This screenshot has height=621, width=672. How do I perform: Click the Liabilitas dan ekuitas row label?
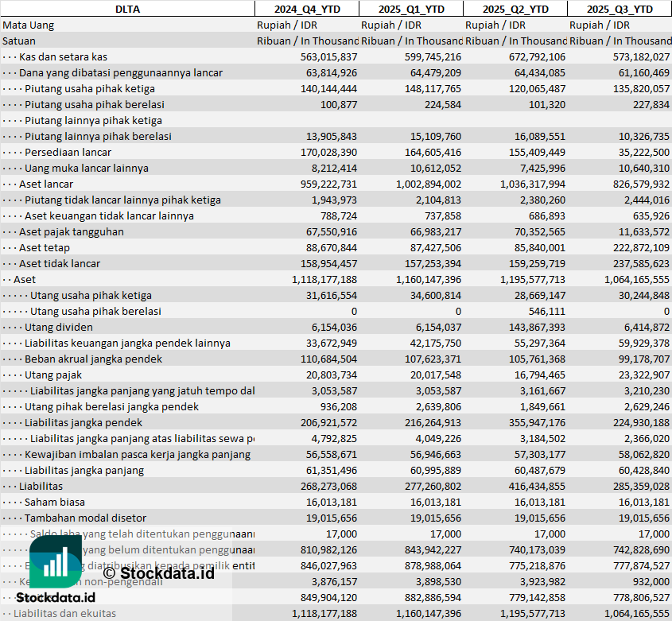coord(64,613)
